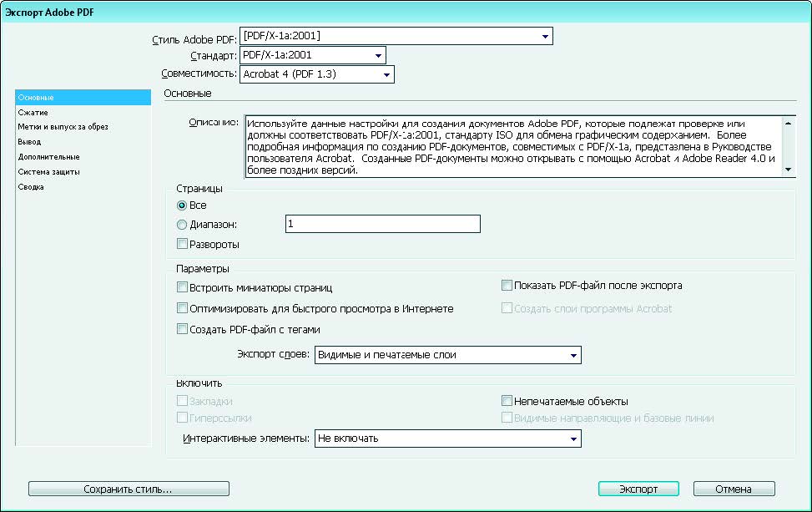This screenshot has height=512, width=812.
Task: Select the Все pages radio button
Action: click(x=182, y=205)
